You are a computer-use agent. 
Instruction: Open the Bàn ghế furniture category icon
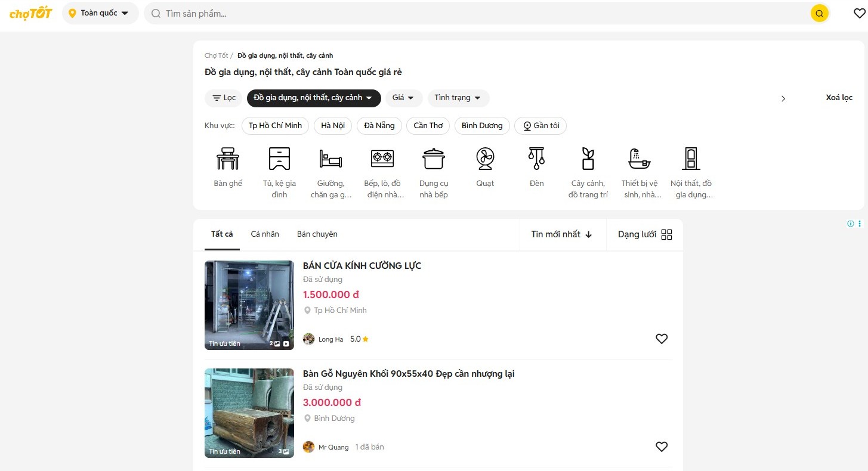[228, 159]
